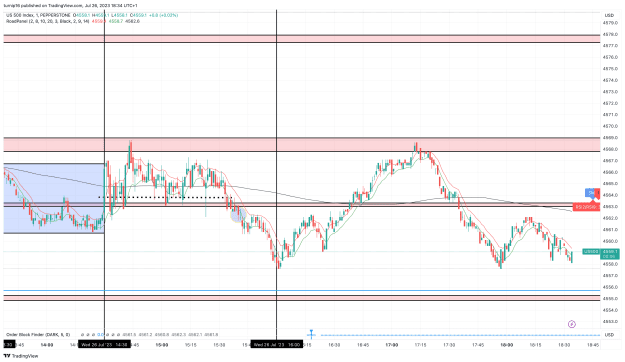Select the horizontal blue line near 4556.0
This screenshot has height=362, width=625.
click(302, 291)
